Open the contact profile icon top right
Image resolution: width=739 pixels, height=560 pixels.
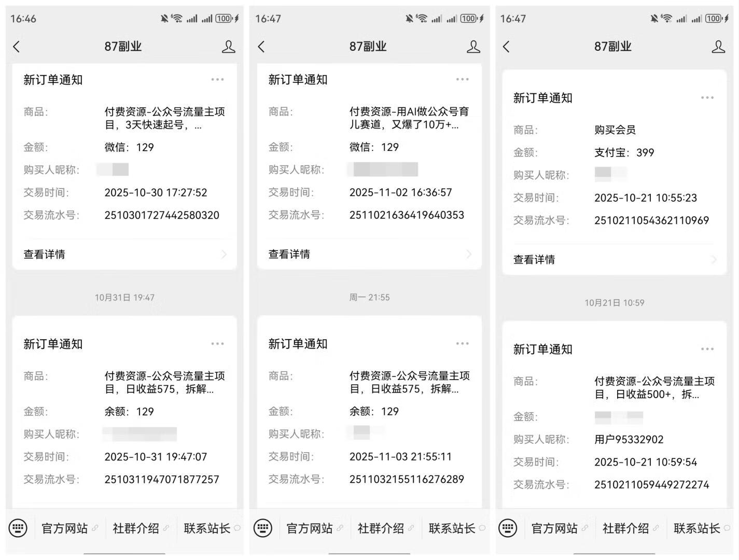(x=228, y=46)
